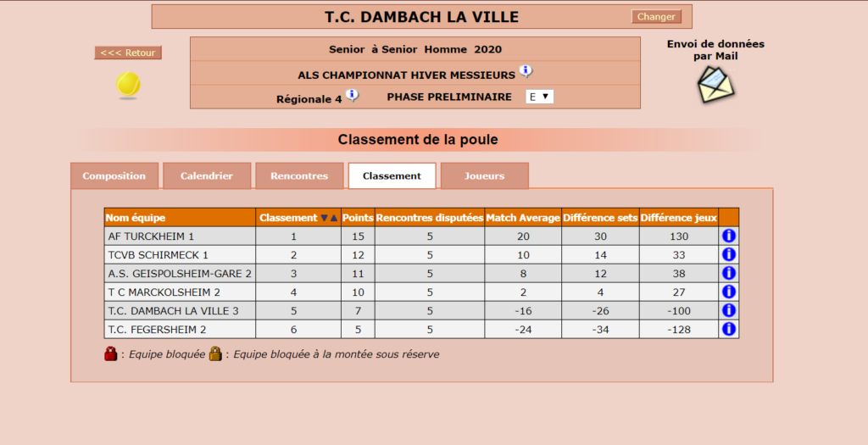Click the Classement de la poule heading

[x=418, y=140]
